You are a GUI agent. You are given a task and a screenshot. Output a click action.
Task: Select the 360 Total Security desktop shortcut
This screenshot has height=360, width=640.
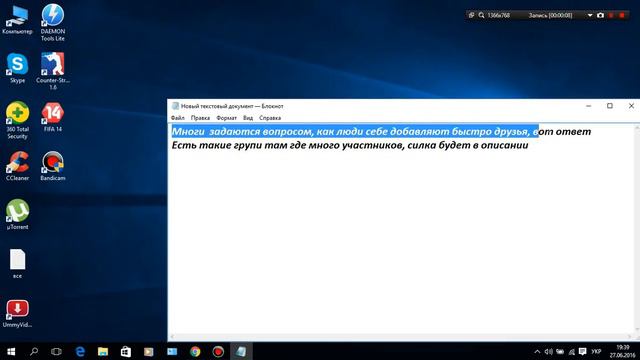[x=17, y=120]
